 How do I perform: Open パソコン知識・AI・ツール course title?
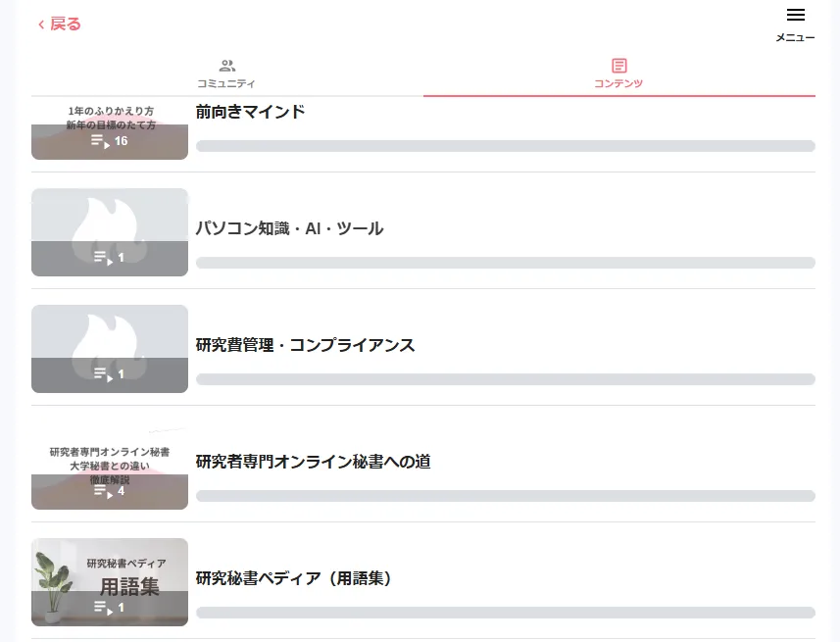[289, 228]
